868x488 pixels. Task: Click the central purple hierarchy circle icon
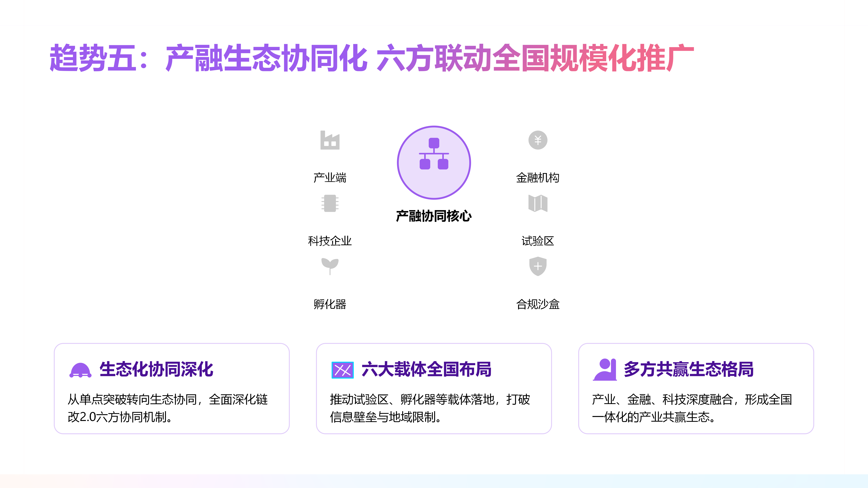pyautogui.click(x=434, y=163)
